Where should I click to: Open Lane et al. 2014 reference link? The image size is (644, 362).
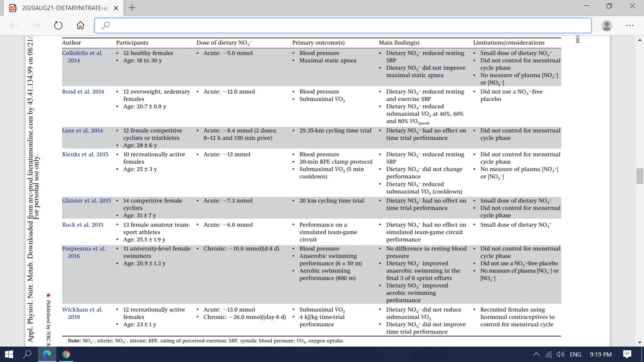click(82, 130)
